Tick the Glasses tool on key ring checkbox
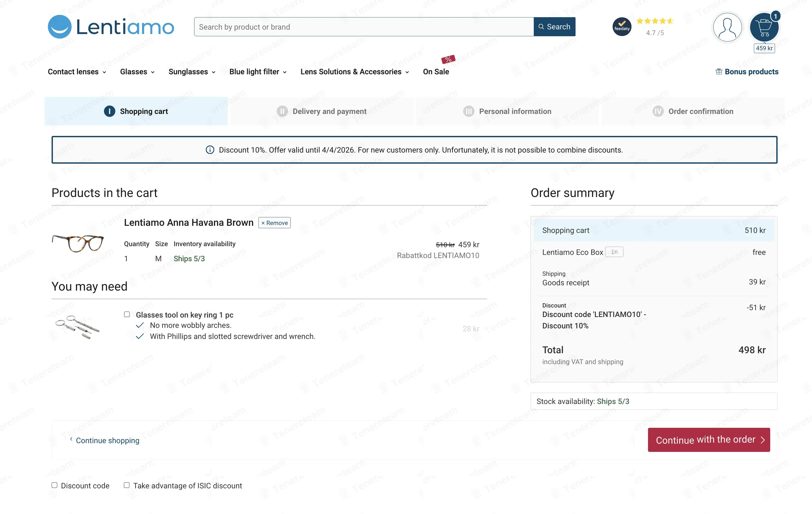Viewport: 812px width, 514px height. pos(127,314)
